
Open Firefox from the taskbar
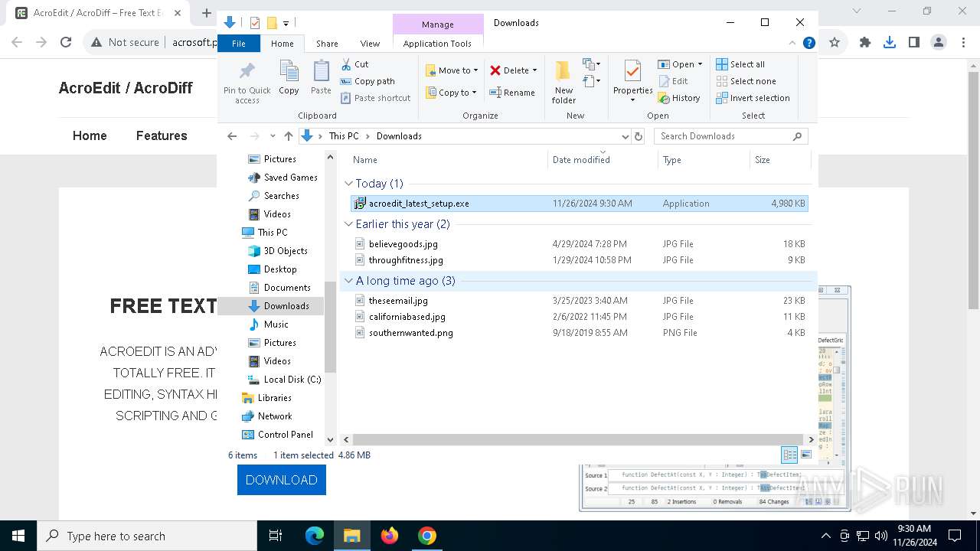coord(389,536)
